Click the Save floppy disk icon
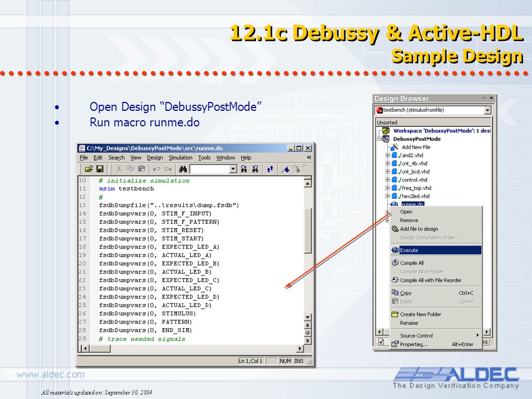The image size is (532, 399). [x=100, y=168]
